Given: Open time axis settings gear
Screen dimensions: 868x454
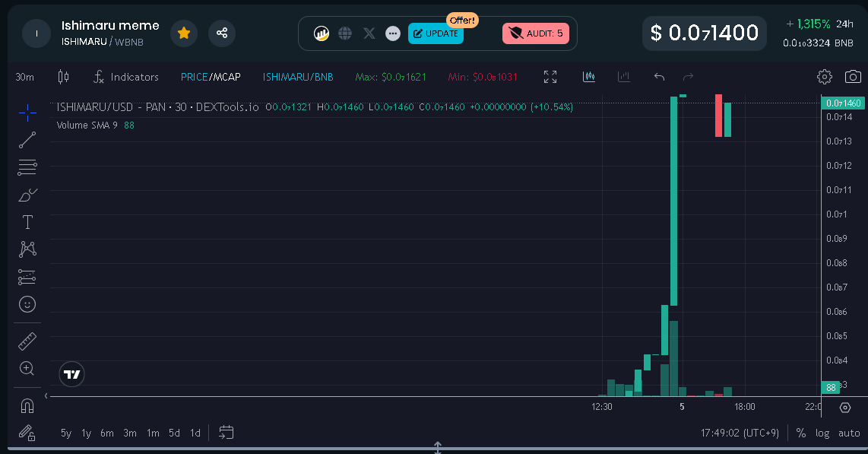Looking at the screenshot, I should 844,408.
